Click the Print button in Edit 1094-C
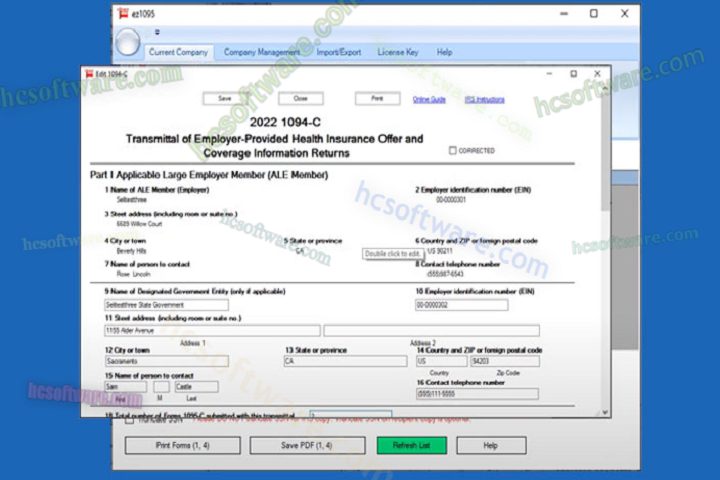This screenshot has height=480, width=720. coord(377,98)
